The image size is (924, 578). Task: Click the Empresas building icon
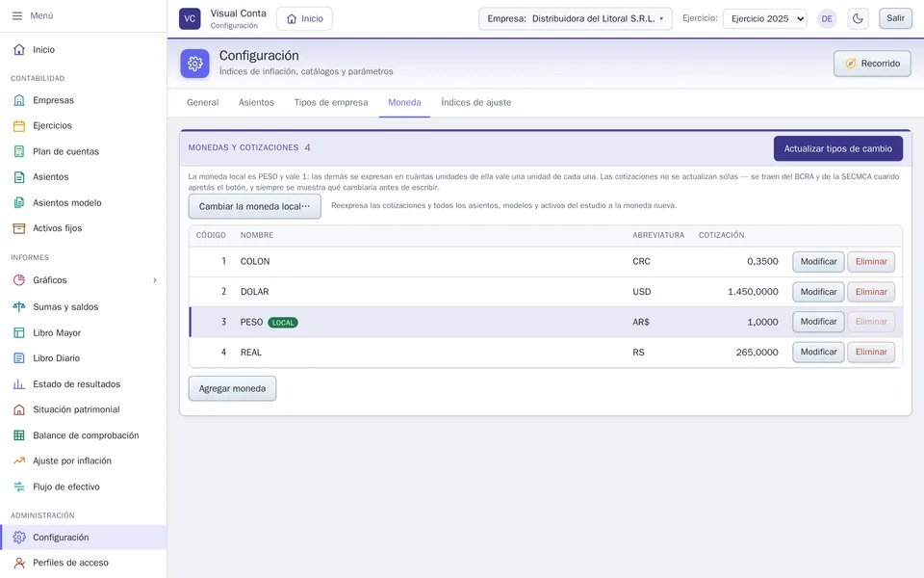(x=19, y=100)
